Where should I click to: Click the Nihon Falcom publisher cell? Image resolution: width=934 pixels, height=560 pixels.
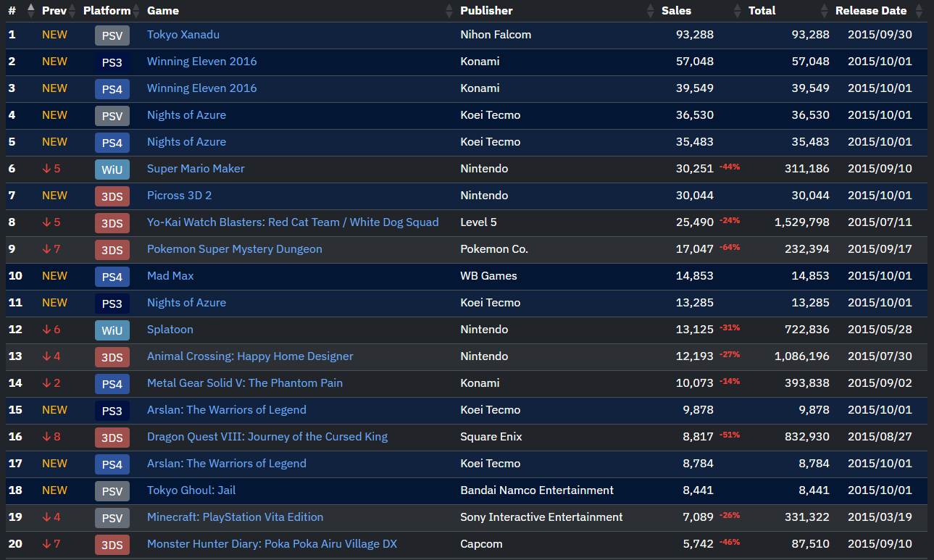click(497, 35)
